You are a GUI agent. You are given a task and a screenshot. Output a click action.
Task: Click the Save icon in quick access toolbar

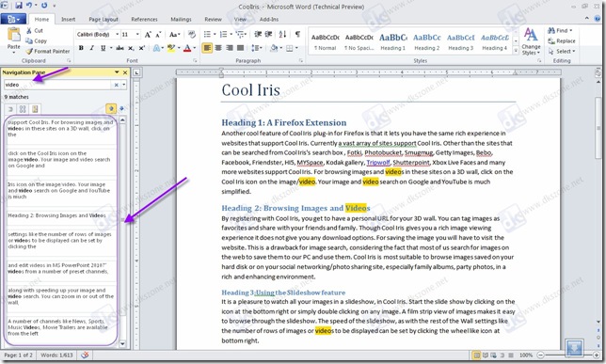pos(19,6)
